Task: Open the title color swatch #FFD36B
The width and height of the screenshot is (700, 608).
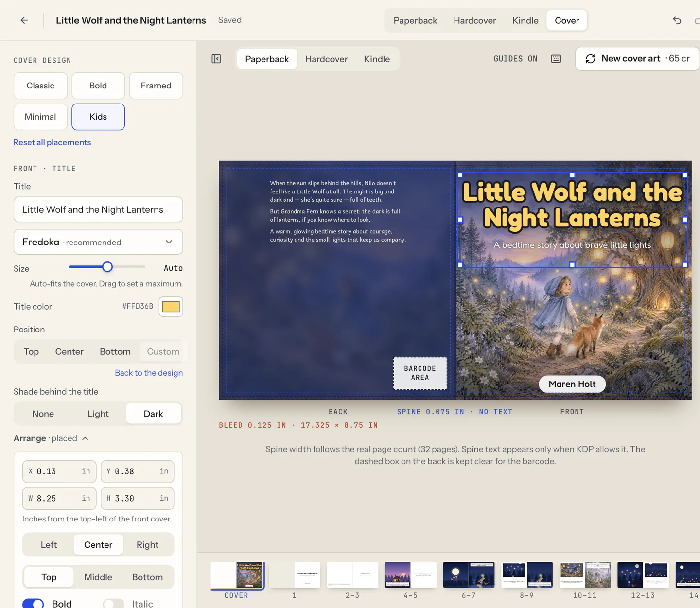Action: pos(171,307)
